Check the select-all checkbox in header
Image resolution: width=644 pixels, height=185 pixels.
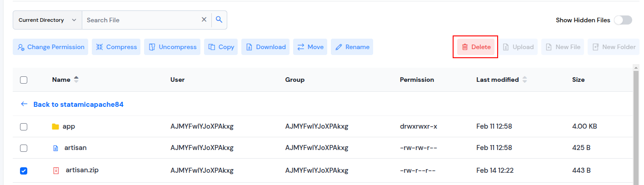[x=24, y=80]
